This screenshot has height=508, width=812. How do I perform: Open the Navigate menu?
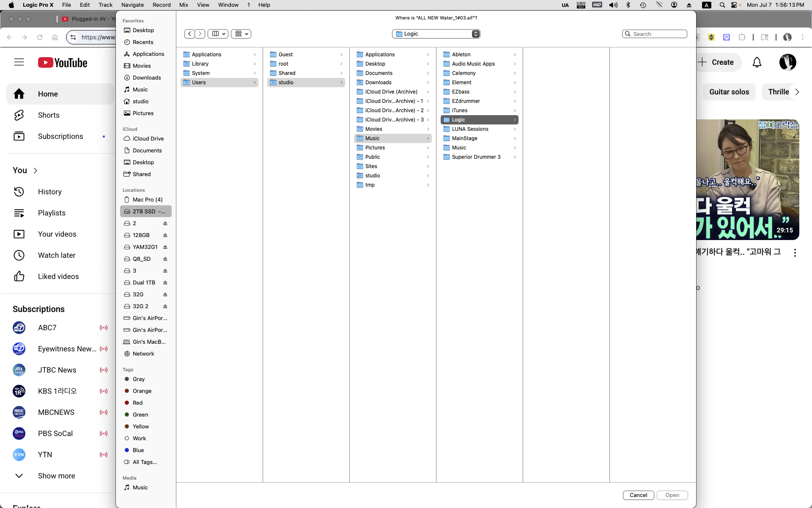[x=132, y=5]
